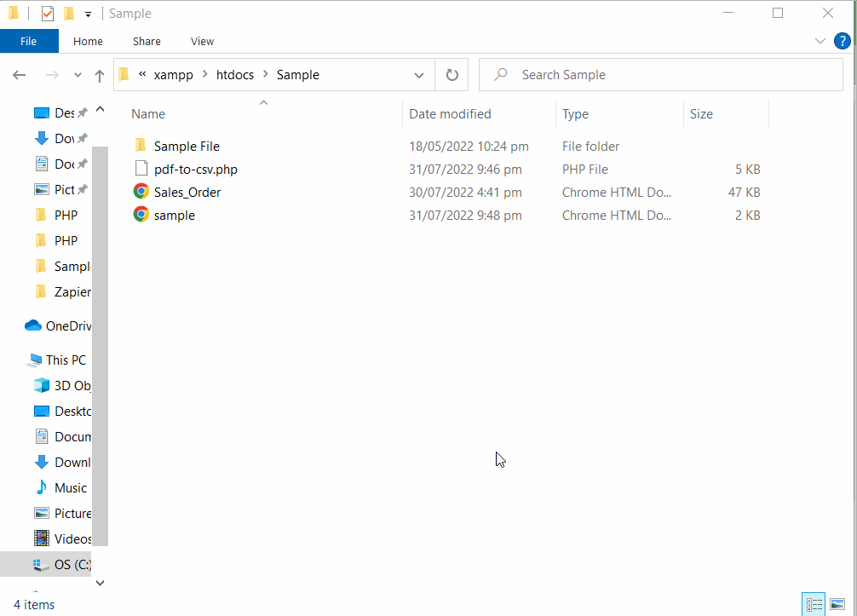
Task: Click the Properties checkmark icon in title bar
Action: (48, 14)
